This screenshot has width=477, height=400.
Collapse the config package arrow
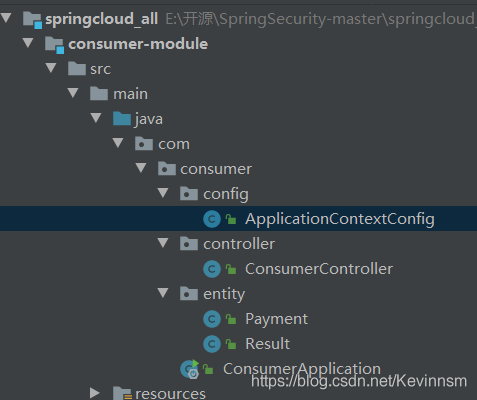pos(163,192)
